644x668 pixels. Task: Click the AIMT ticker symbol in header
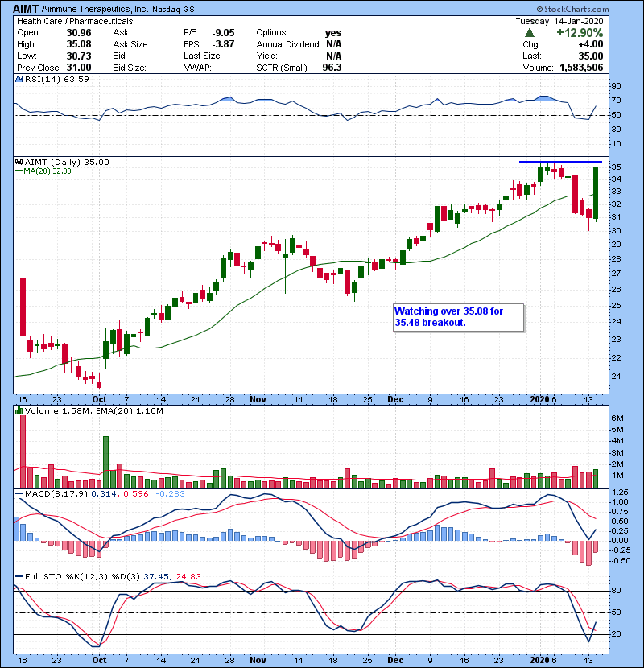(26, 9)
